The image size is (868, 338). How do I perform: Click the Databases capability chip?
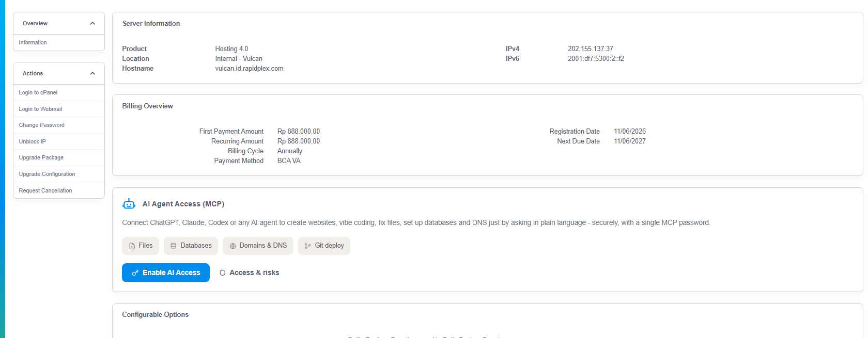(x=191, y=246)
